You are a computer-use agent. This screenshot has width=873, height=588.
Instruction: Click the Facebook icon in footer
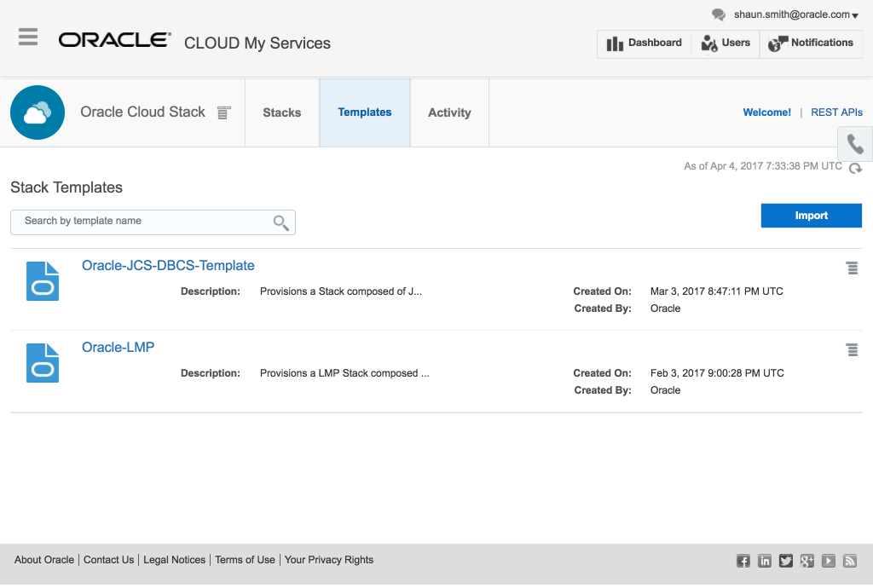pos(743,561)
